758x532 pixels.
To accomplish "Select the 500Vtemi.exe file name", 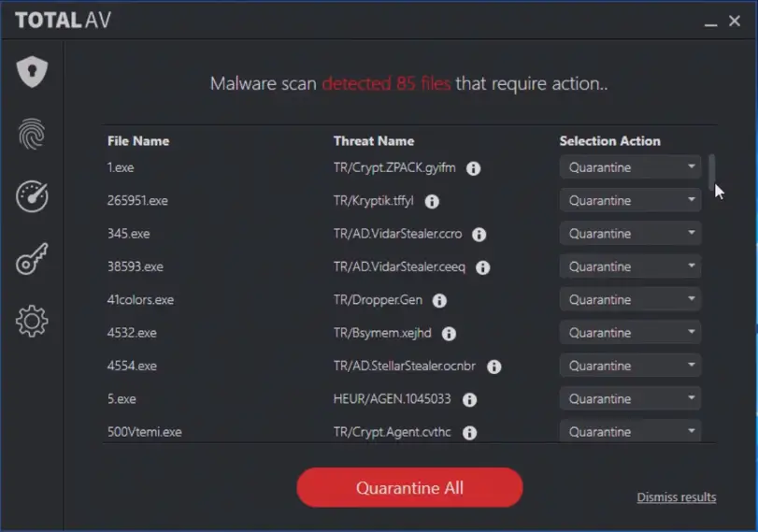I will 145,431.
